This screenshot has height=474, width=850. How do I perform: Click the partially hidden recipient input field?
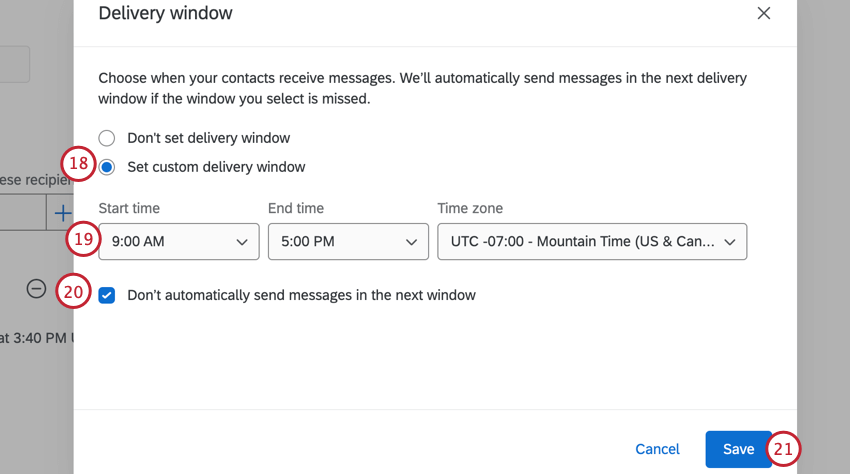click(x=22, y=213)
